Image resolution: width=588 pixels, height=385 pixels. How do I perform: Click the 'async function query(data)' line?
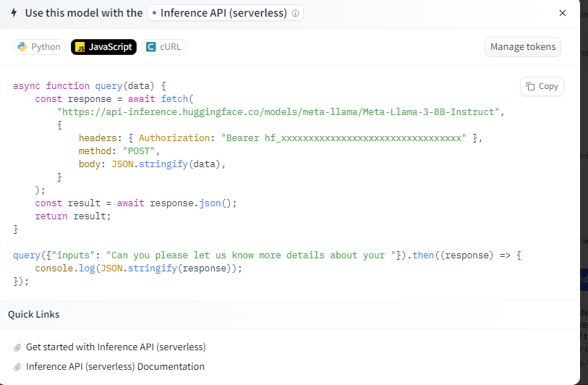click(90, 86)
